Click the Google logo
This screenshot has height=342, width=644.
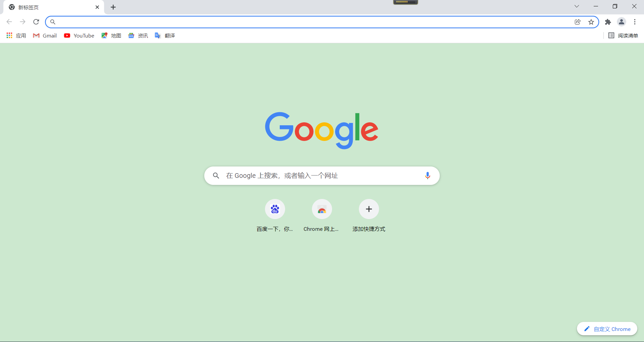pyautogui.click(x=322, y=131)
